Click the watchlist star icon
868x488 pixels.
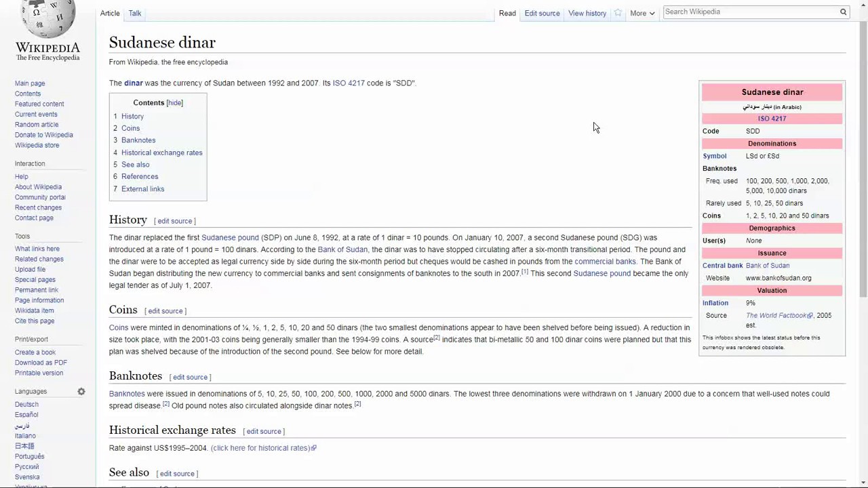[618, 13]
